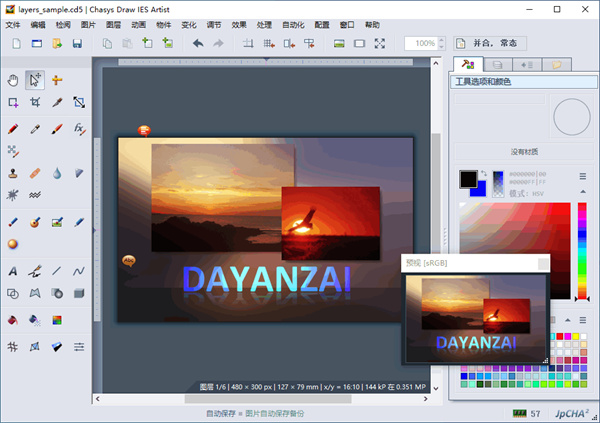
Task: Select the bandage Healing tool
Action: (35, 173)
